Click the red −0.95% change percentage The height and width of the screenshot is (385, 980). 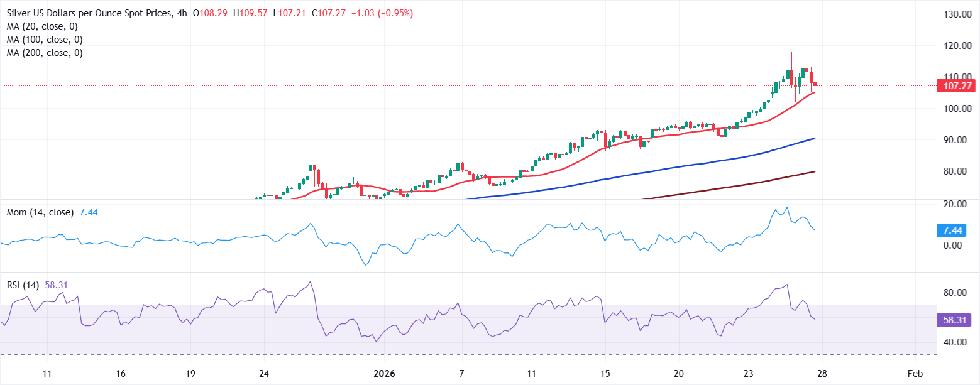[x=396, y=11]
